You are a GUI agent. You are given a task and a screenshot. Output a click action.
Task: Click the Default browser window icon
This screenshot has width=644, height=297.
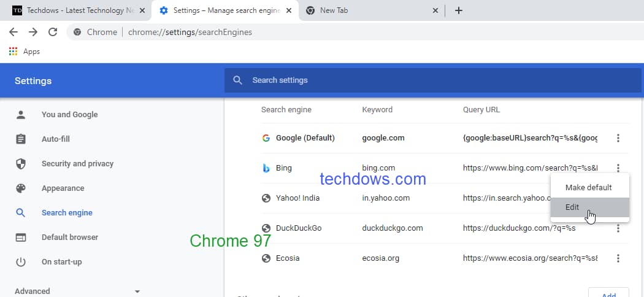click(x=20, y=237)
